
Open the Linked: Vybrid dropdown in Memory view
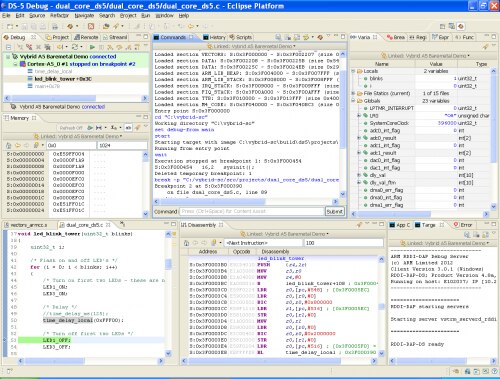[x=79, y=136]
